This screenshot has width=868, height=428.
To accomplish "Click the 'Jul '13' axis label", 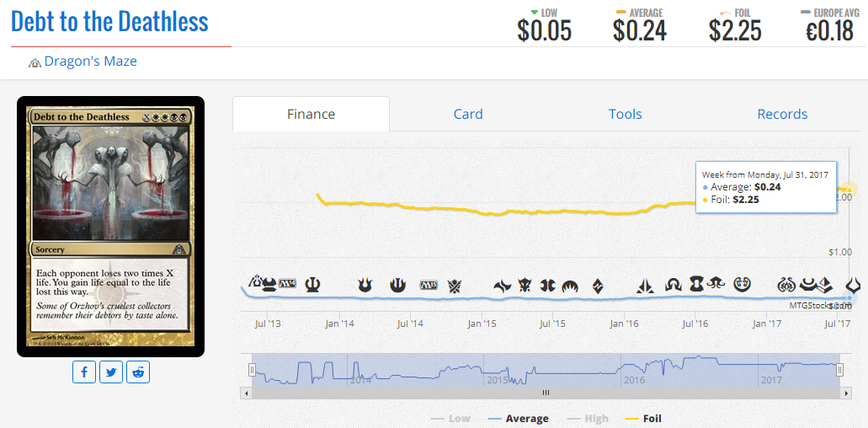I will click(268, 324).
